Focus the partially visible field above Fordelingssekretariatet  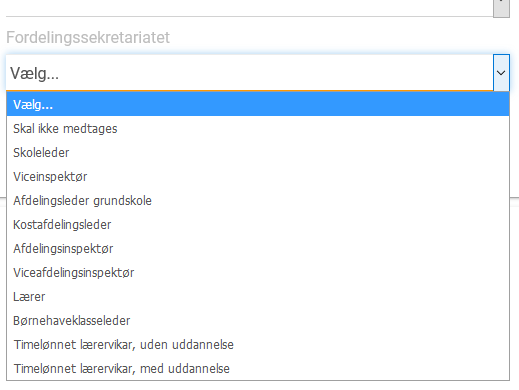(249, 8)
